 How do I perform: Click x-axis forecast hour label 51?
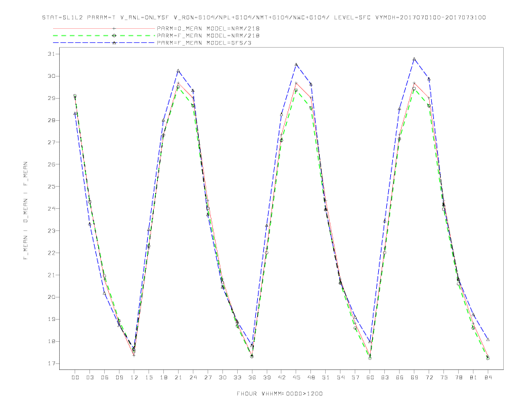pos(326,377)
